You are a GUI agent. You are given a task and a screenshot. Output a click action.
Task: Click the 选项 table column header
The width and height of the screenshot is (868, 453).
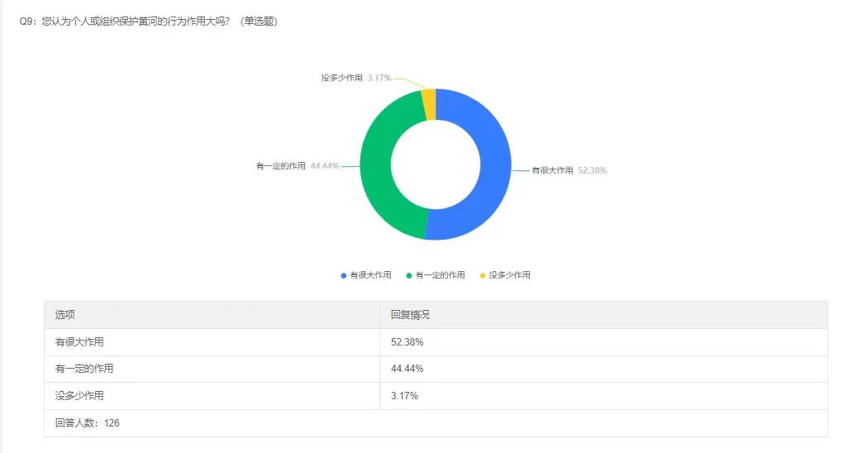pos(64,315)
